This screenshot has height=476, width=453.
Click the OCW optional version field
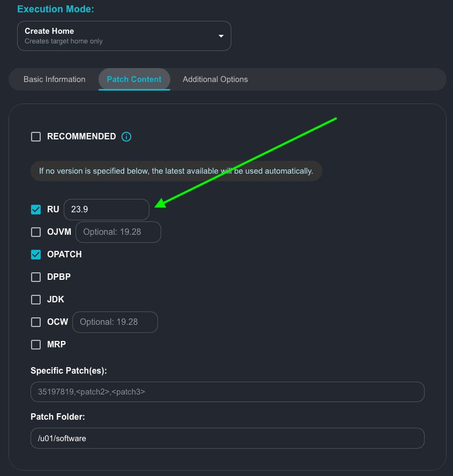pyautogui.click(x=115, y=322)
